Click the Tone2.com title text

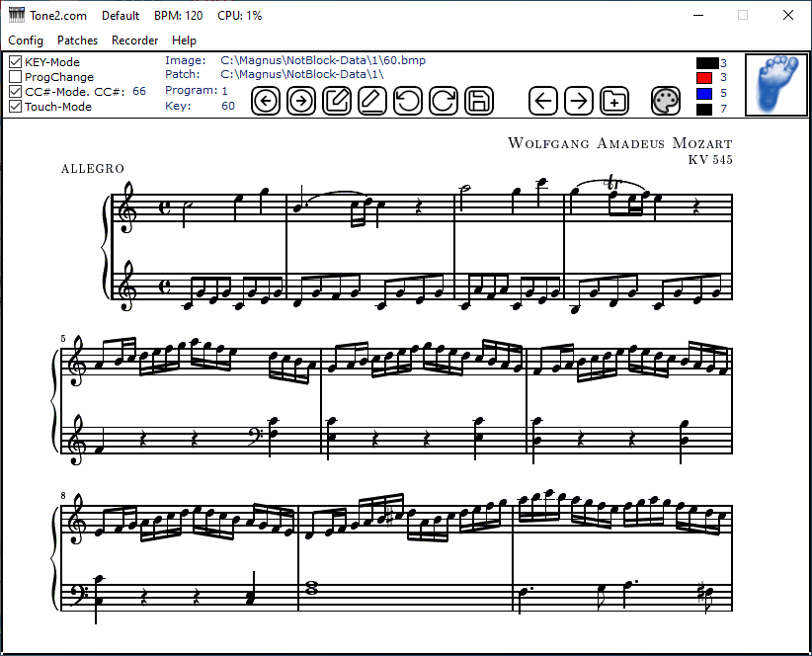[58, 16]
